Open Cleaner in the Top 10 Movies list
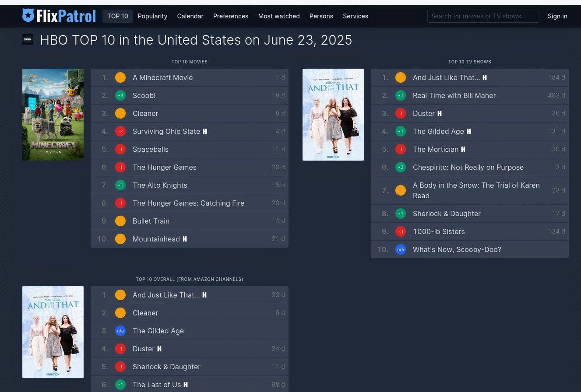The height and width of the screenshot is (392, 581). pyautogui.click(x=145, y=113)
